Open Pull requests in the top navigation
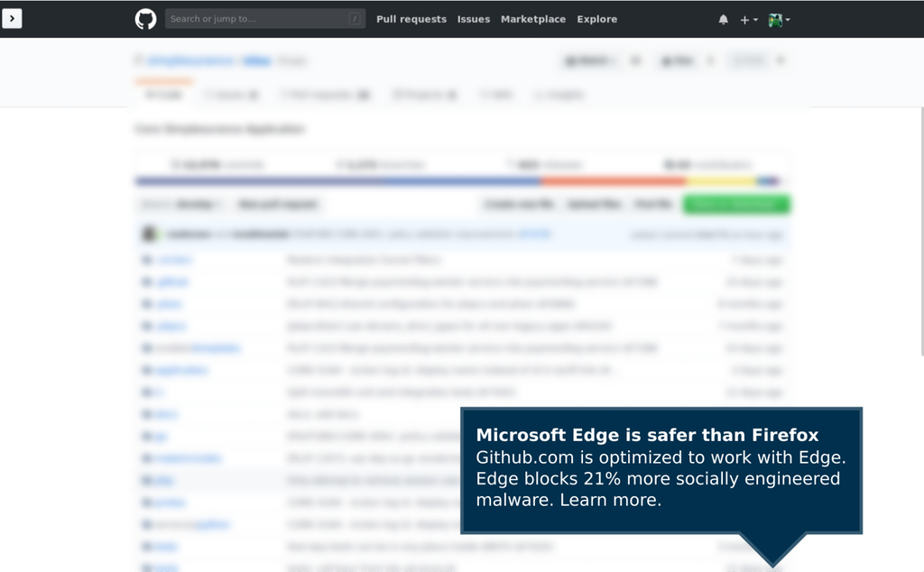The width and height of the screenshot is (924, 572). tap(411, 19)
